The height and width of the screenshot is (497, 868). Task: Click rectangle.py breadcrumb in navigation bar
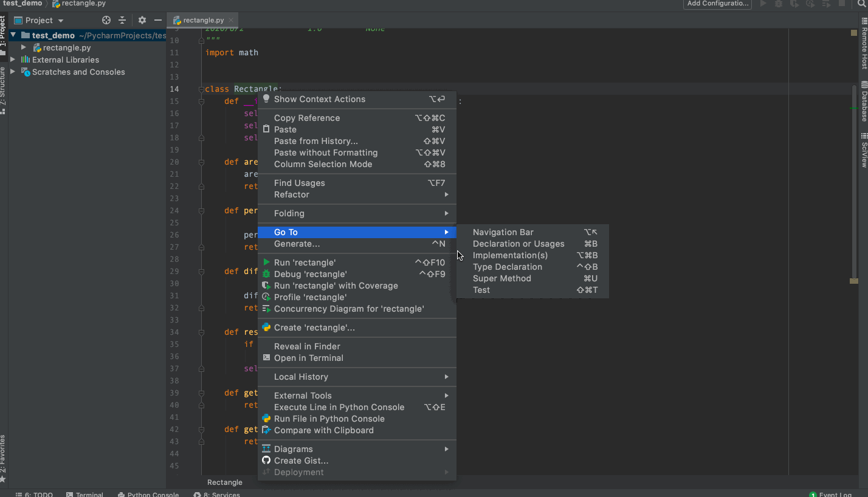click(79, 4)
